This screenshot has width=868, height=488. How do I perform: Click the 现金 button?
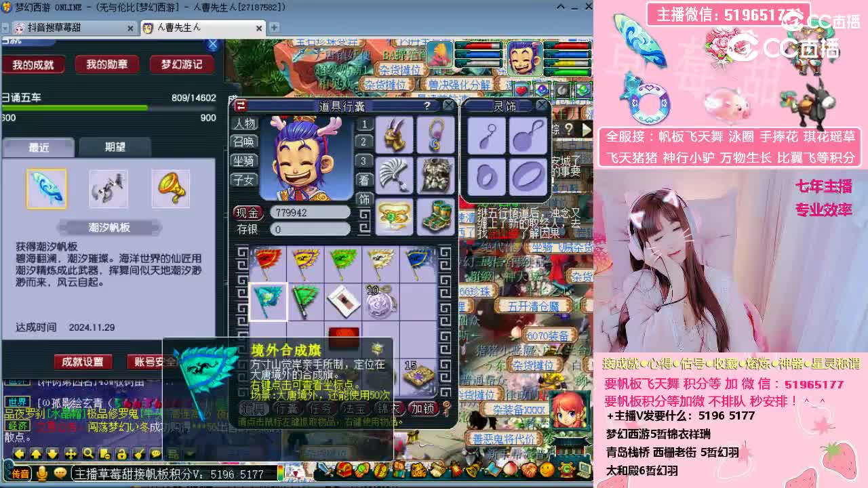pyautogui.click(x=248, y=212)
